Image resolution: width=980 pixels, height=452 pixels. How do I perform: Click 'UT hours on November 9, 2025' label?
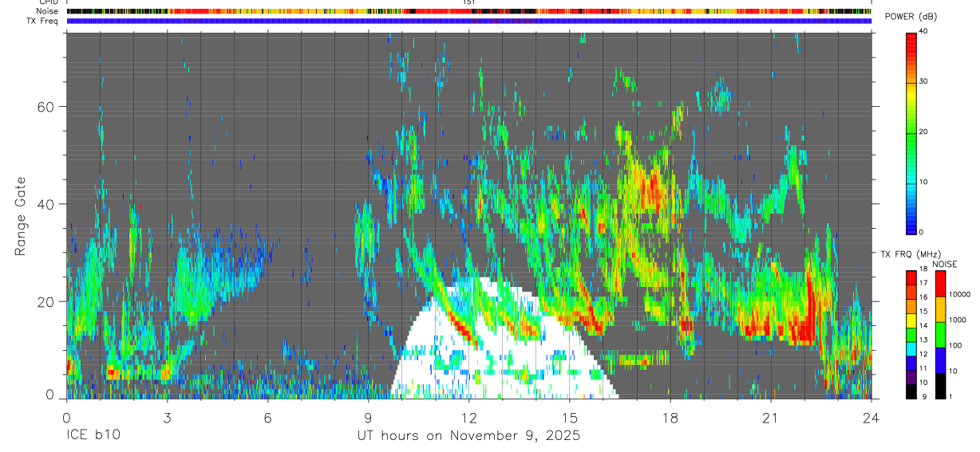(x=468, y=436)
